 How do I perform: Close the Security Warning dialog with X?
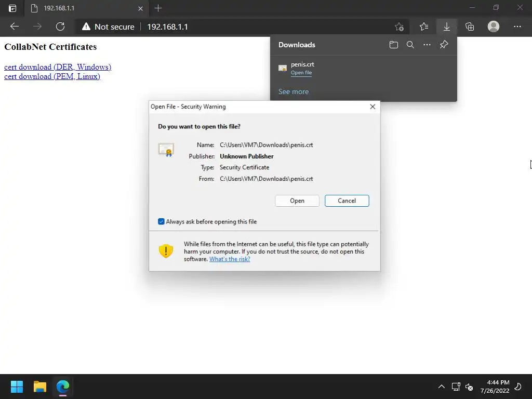pyautogui.click(x=373, y=107)
